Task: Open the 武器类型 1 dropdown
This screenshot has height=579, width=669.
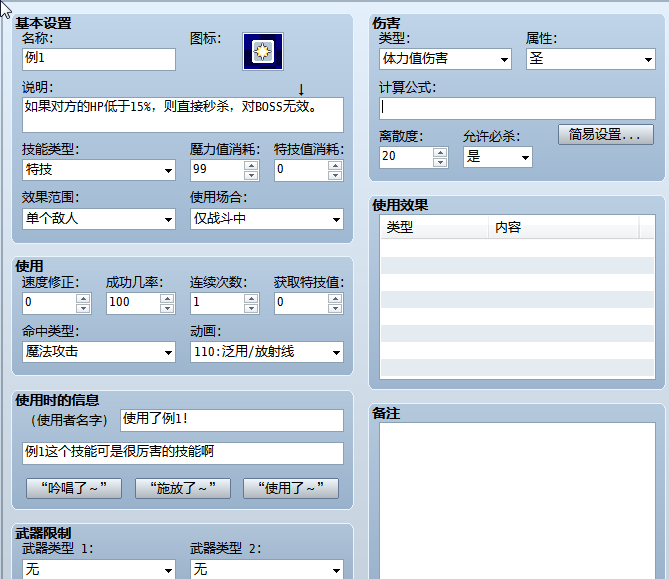Action: tap(99, 569)
